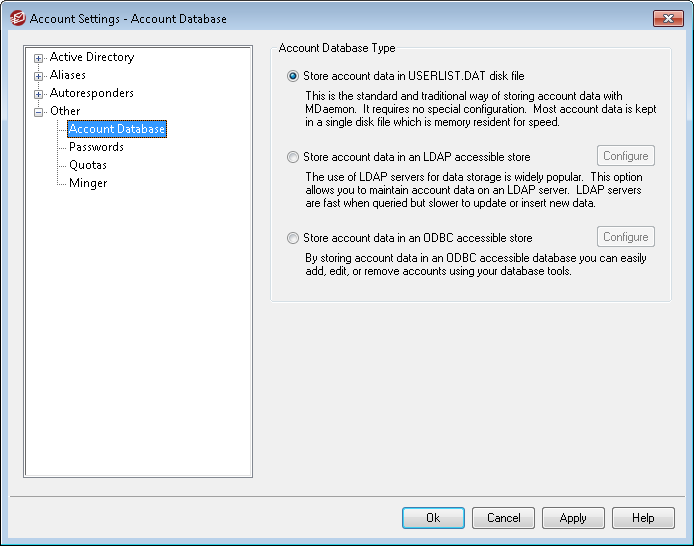Select the Autoresponders tree label
This screenshot has height=546, width=694.
point(91,93)
